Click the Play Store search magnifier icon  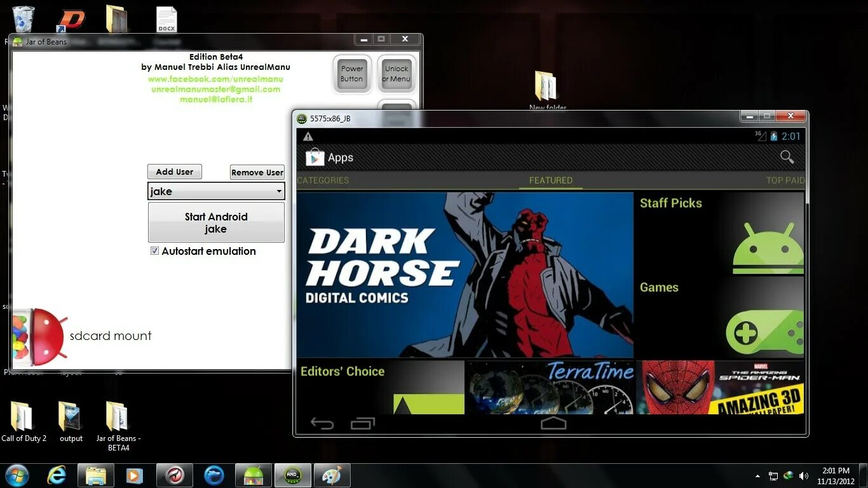tap(787, 157)
